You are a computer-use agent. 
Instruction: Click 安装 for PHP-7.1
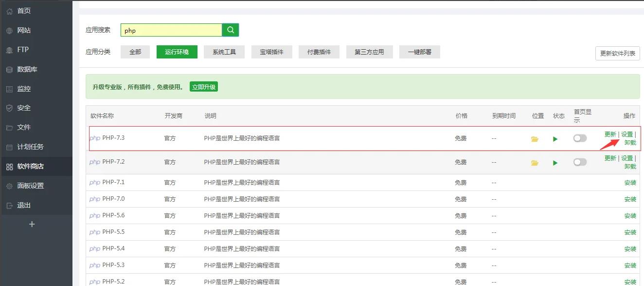pyautogui.click(x=630, y=183)
